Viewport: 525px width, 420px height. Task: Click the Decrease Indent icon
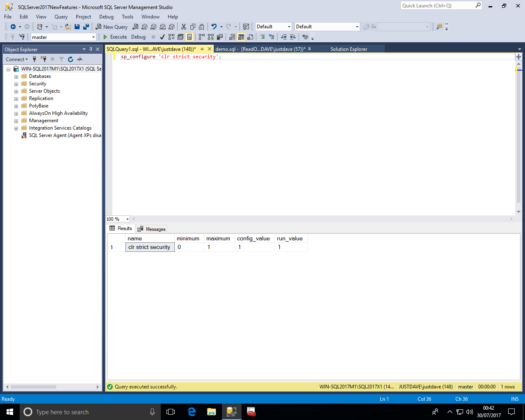click(283, 37)
